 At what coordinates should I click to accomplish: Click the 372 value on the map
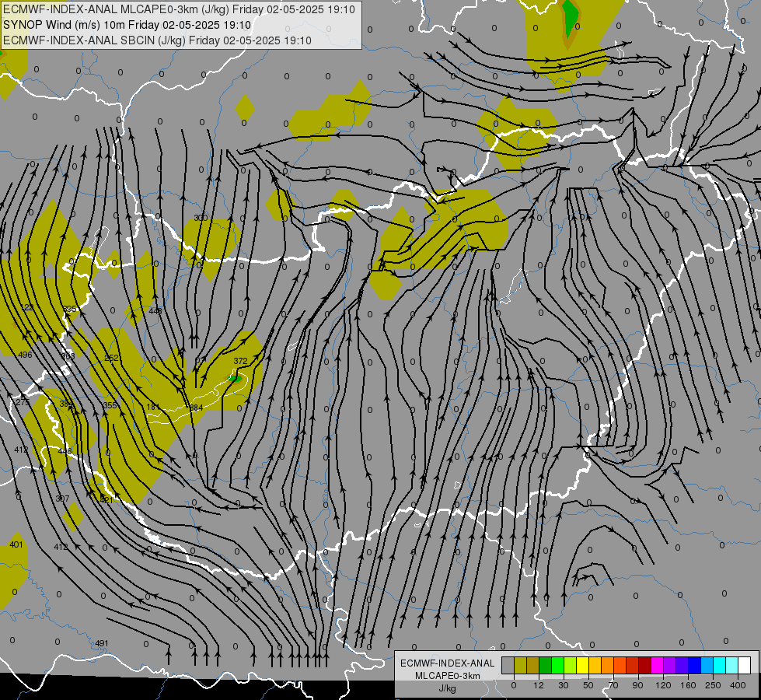click(x=240, y=361)
